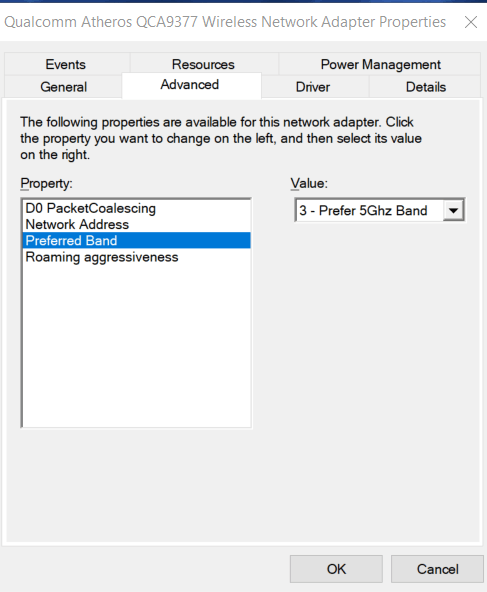
Task: Click the 'Value:' label
Action: [x=309, y=183]
